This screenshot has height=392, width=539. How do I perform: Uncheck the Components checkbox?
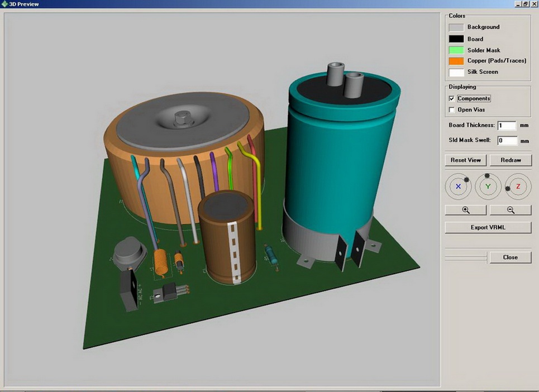[x=452, y=99]
